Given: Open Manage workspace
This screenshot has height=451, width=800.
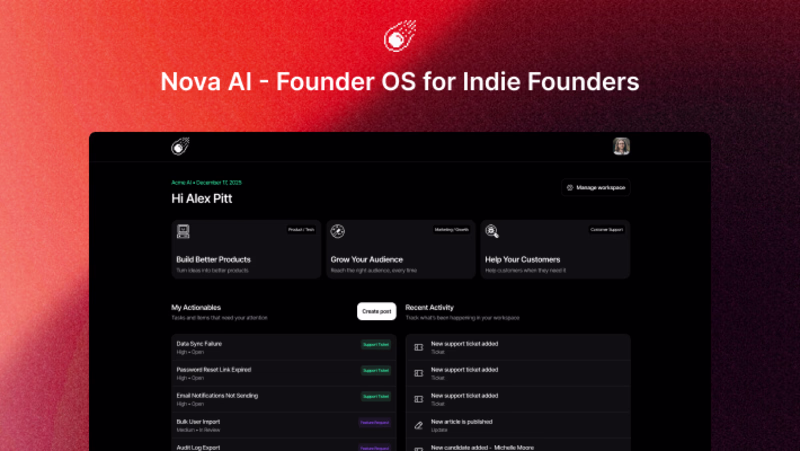Looking at the screenshot, I should click(596, 187).
